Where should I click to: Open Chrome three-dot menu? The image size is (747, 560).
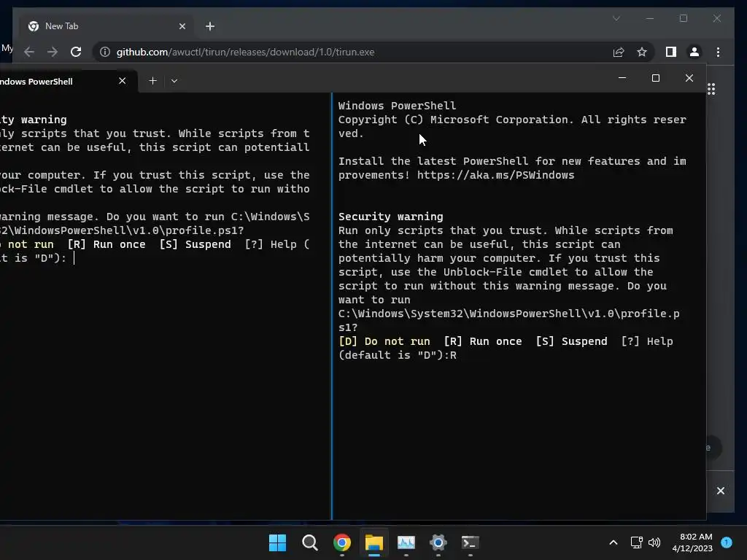pos(718,52)
